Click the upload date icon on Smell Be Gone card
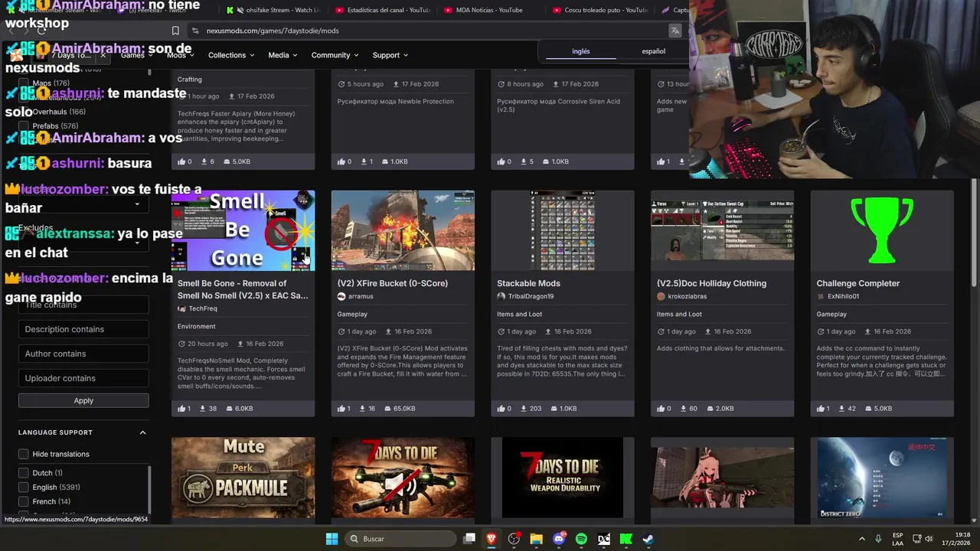Viewport: 980px width, 551px height. (240, 344)
